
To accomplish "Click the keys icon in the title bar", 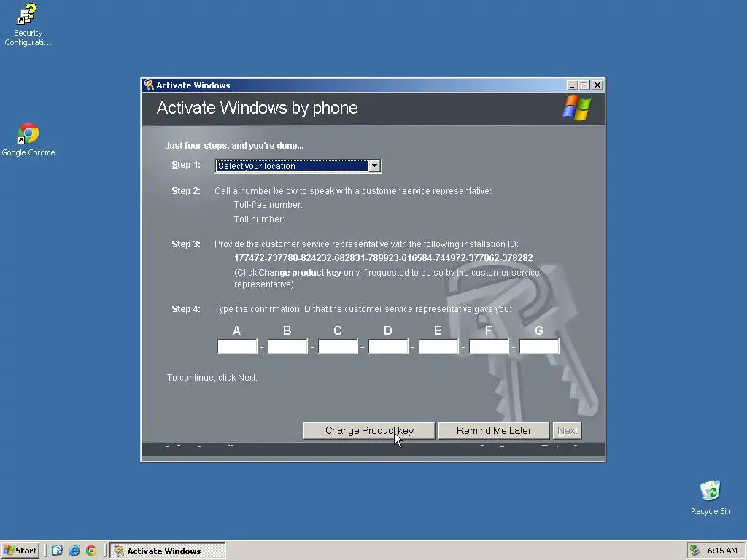I will pos(149,85).
